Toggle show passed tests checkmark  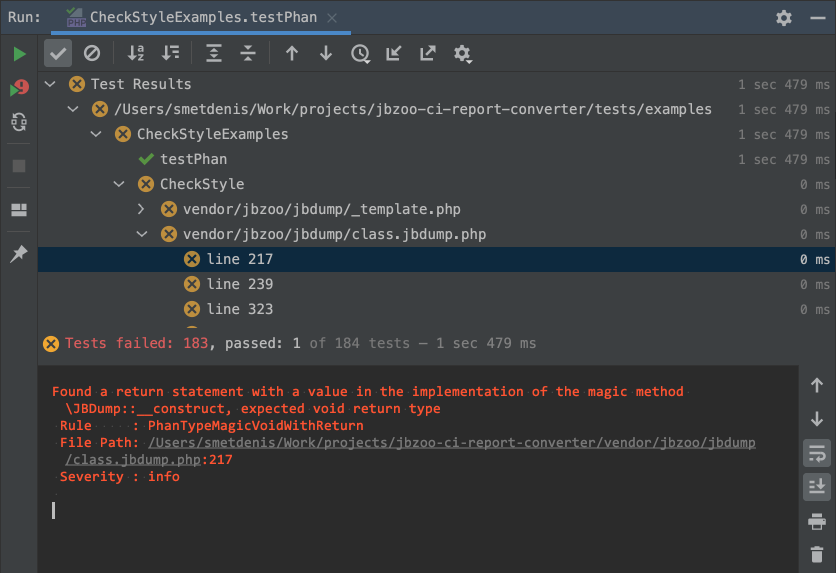[x=58, y=53]
